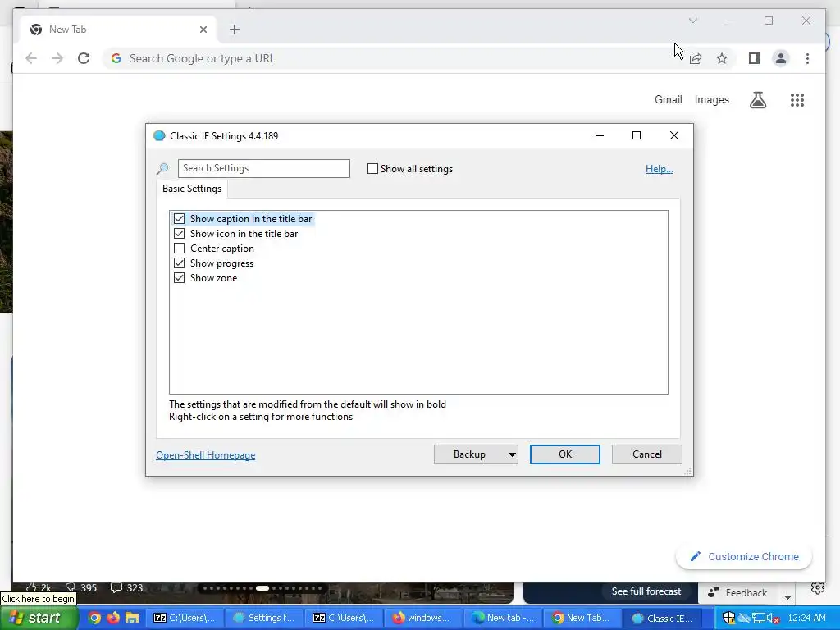Click Chrome's forward arrow
Viewport: 840px width, 630px height.
(57, 58)
